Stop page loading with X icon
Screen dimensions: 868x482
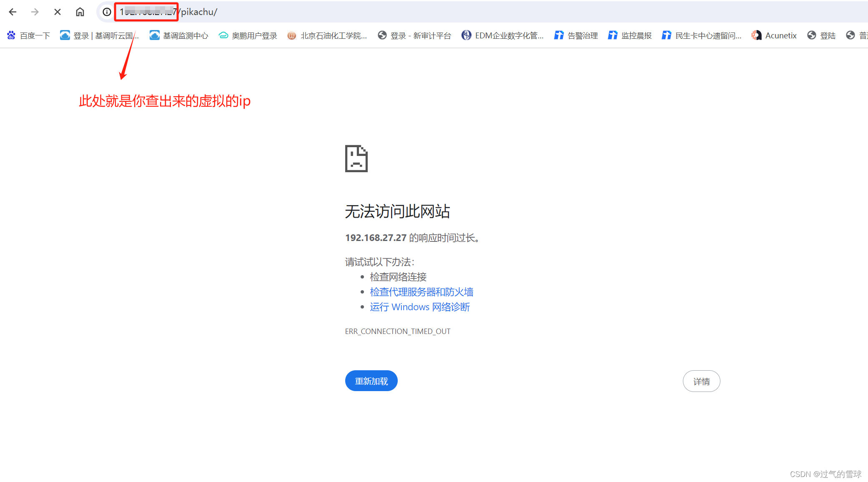tap(58, 12)
